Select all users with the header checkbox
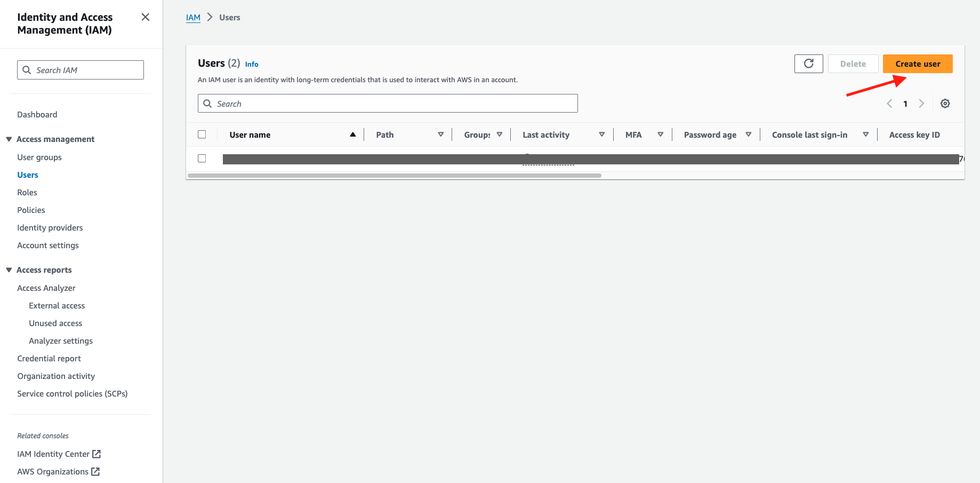Image resolution: width=980 pixels, height=483 pixels. point(202,134)
